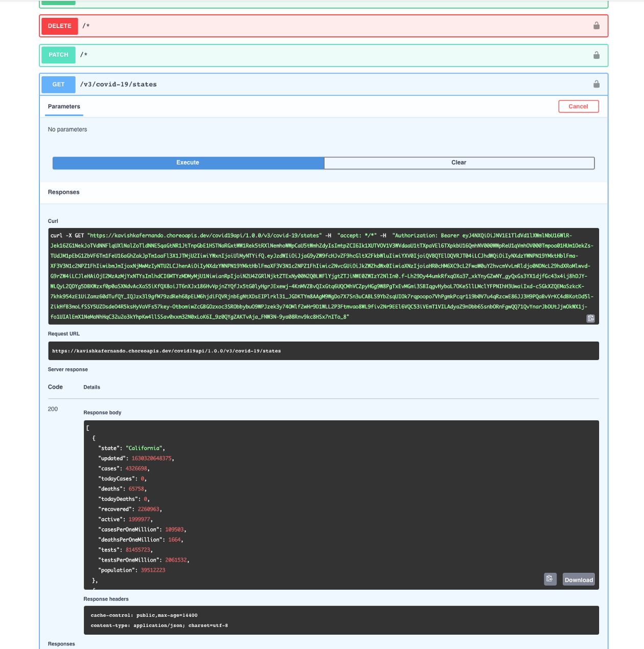Click the green PATCH method badge
The width and height of the screenshot is (644, 649).
[x=58, y=55]
